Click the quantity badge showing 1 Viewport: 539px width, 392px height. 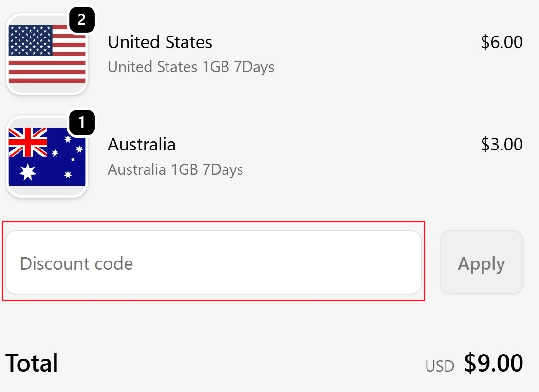(81, 123)
